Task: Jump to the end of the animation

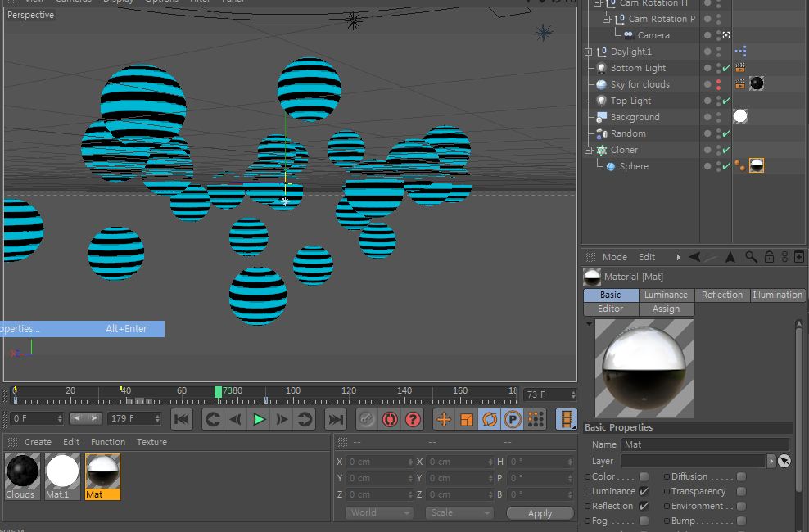Action: (336, 419)
